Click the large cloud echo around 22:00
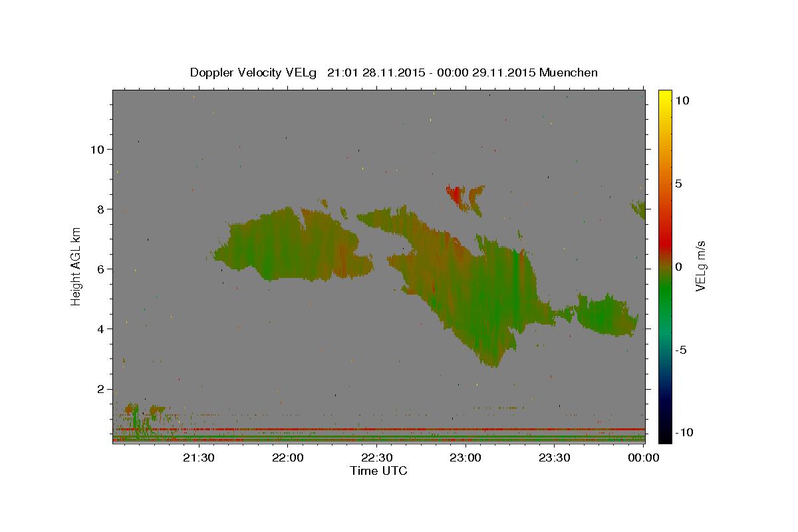 click(x=293, y=245)
